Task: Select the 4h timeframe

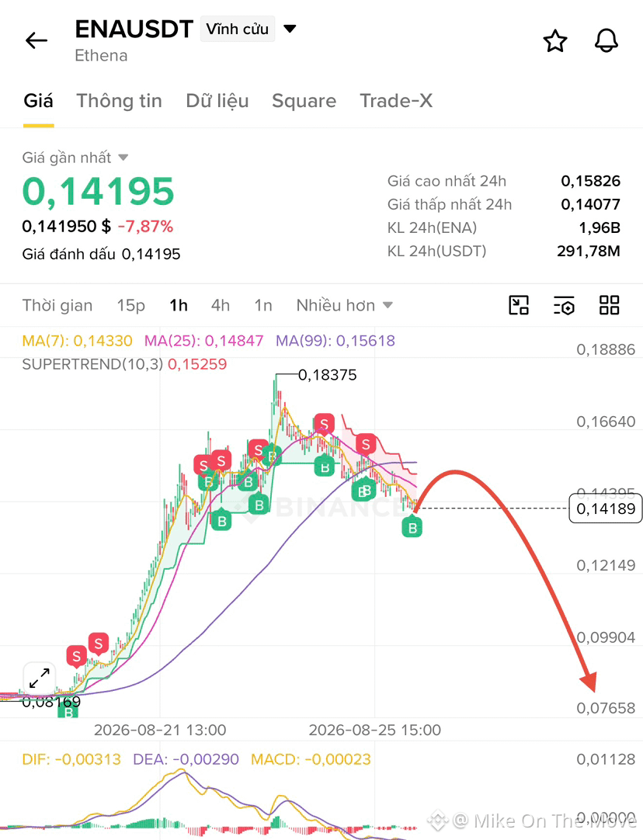Action: 221,305
